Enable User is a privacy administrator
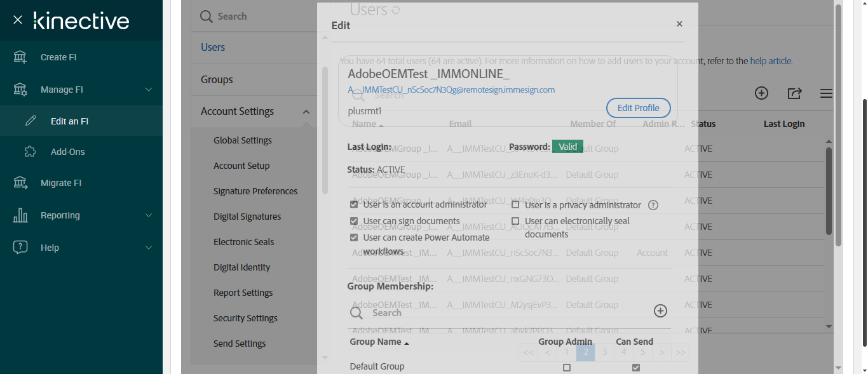Screen dimensions: 868x374 pos(515,204)
